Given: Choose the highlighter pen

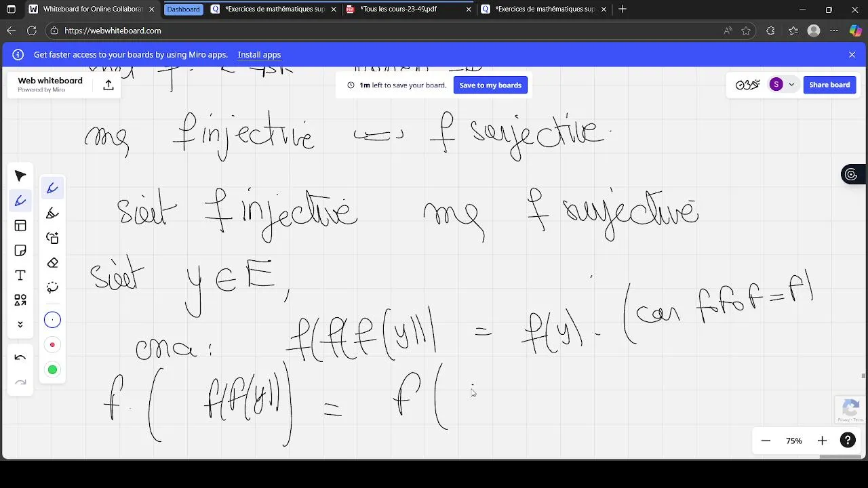Looking at the screenshot, I should [x=52, y=213].
